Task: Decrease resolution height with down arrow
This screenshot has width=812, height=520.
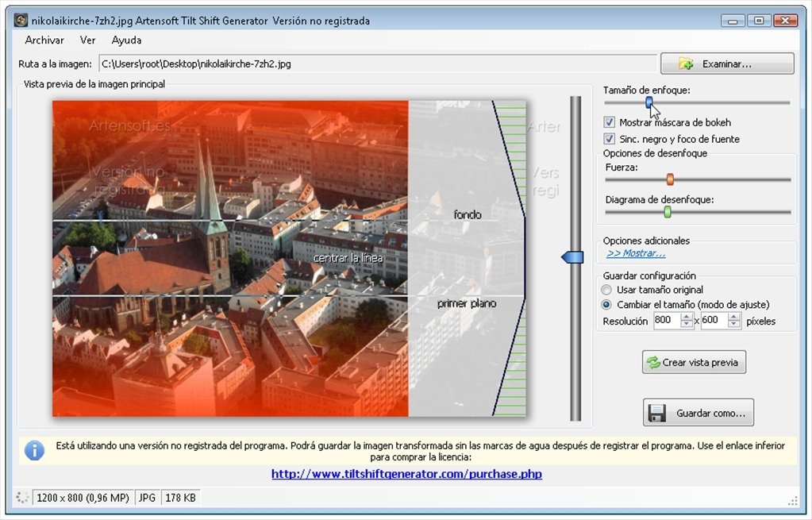Action: click(733, 324)
